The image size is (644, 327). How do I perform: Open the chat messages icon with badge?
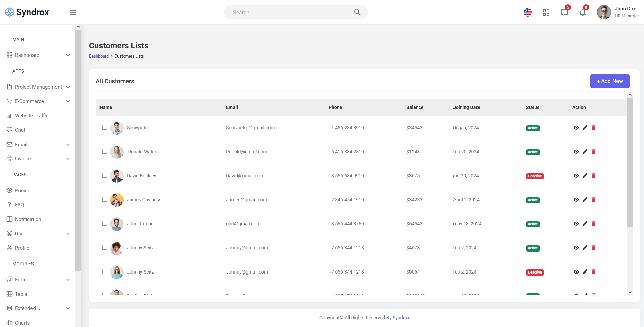pyautogui.click(x=564, y=13)
